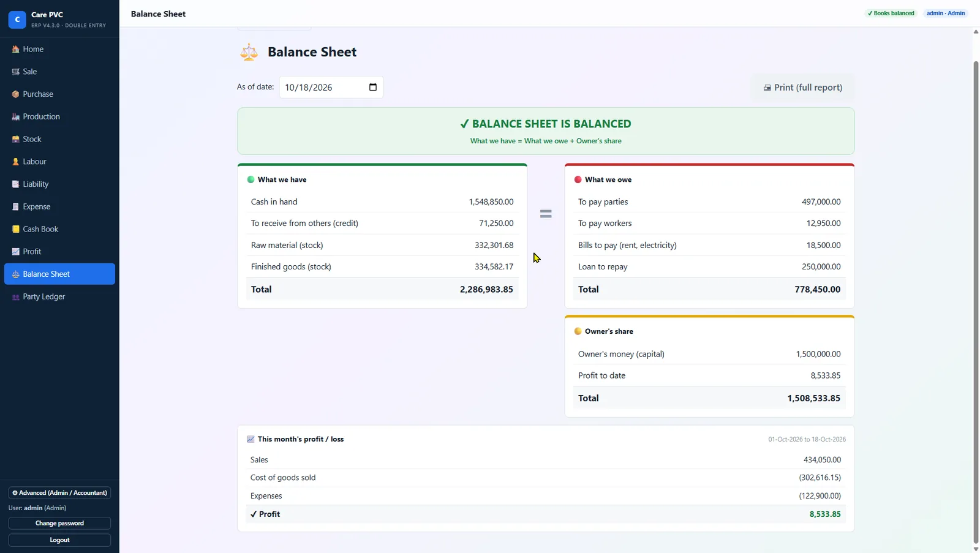Open the Production section
Image resolution: width=980 pixels, height=553 pixels.
[x=59, y=116]
